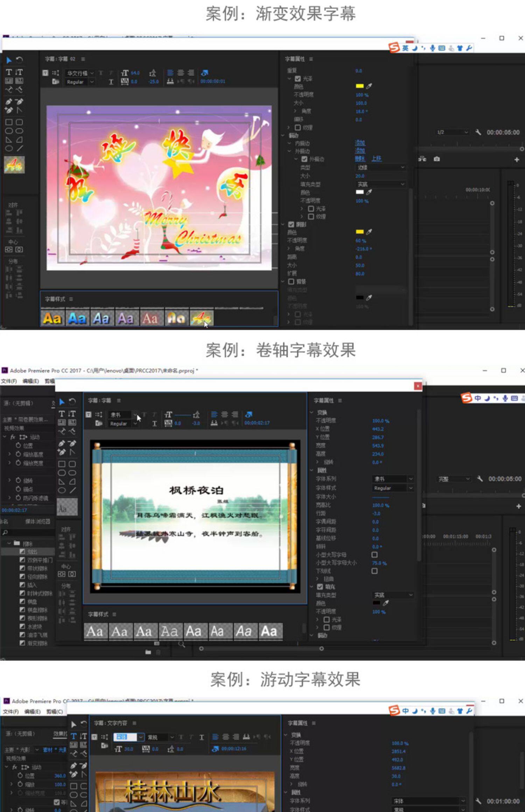
Task: Apply rainbow Aa style thumbnail in 字幕 02 styles
Action: 202,318
